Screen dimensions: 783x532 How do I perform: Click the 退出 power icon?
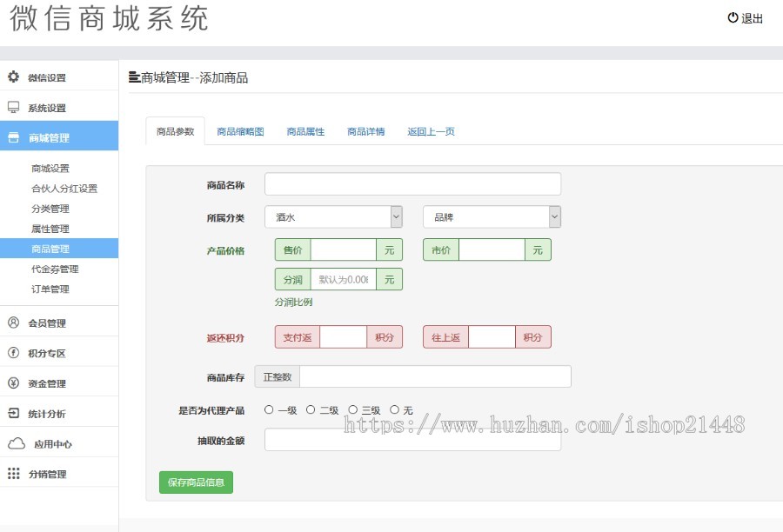pyautogui.click(x=733, y=18)
